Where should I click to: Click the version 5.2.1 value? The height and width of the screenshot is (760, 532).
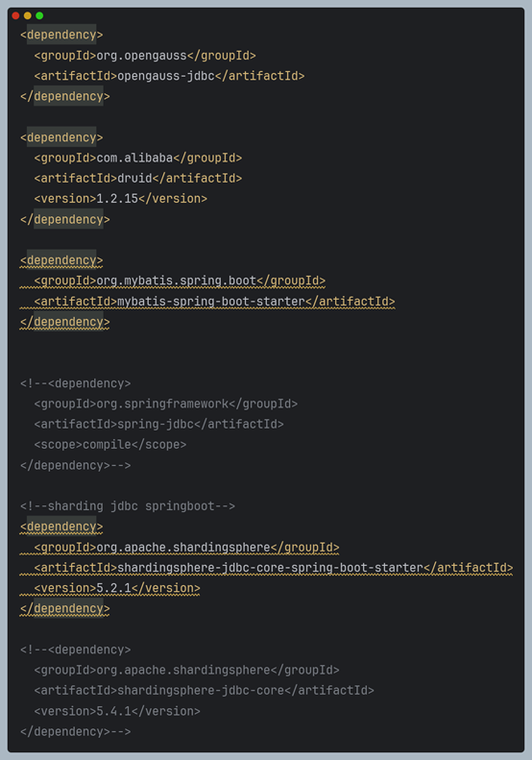[x=114, y=588]
